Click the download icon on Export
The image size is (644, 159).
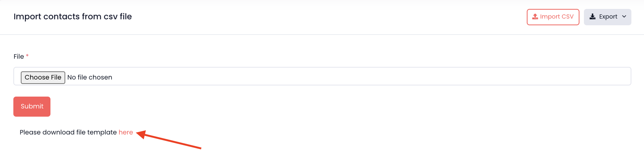coord(592,17)
